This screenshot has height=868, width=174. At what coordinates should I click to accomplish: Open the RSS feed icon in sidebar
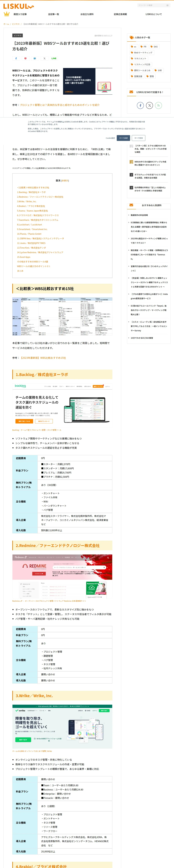click(x=158, y=105)
